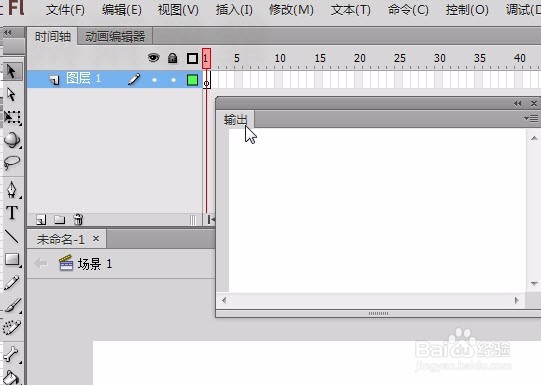
Task: Toggle lock dot of 图层 1
Action: [x=173, y=80]
